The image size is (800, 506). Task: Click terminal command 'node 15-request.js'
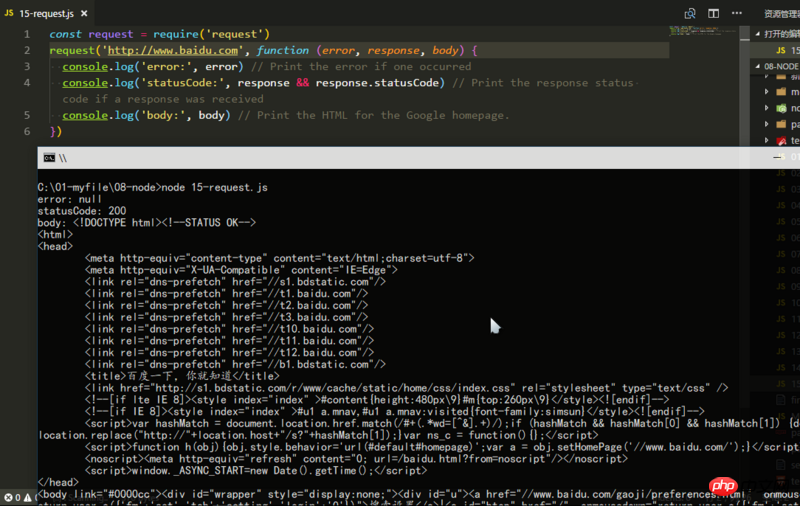[214, 187]
